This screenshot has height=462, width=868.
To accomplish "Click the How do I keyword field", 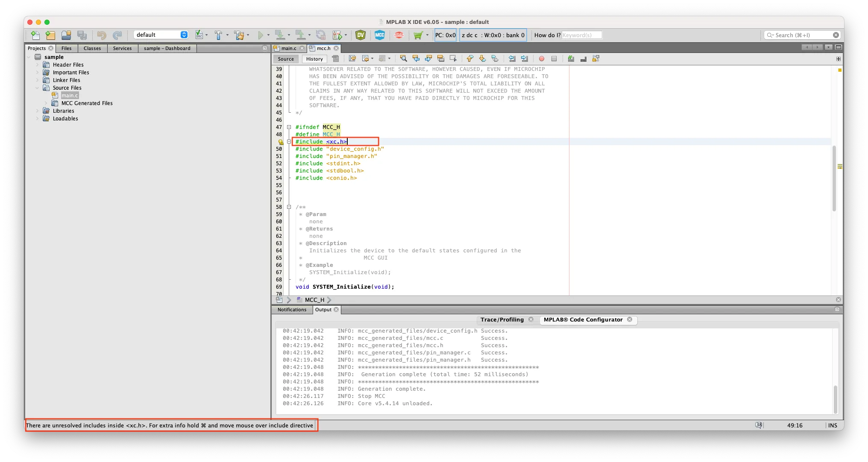I will pos(582,35).
